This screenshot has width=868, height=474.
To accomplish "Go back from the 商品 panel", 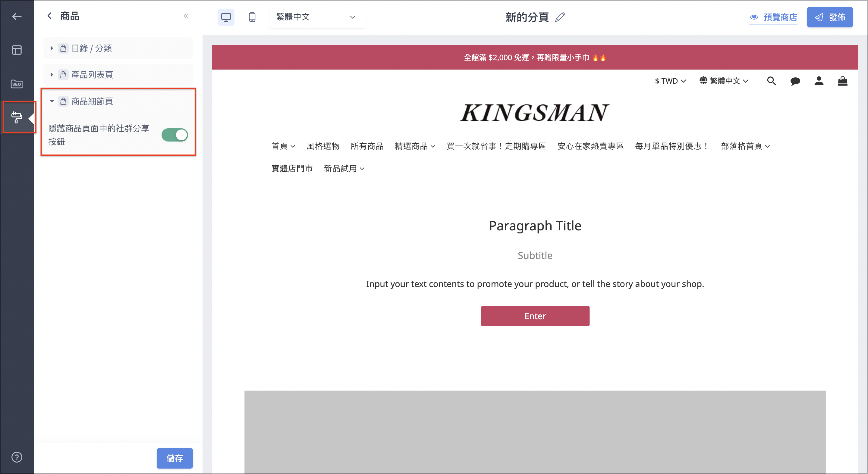I will click(49, 16).
